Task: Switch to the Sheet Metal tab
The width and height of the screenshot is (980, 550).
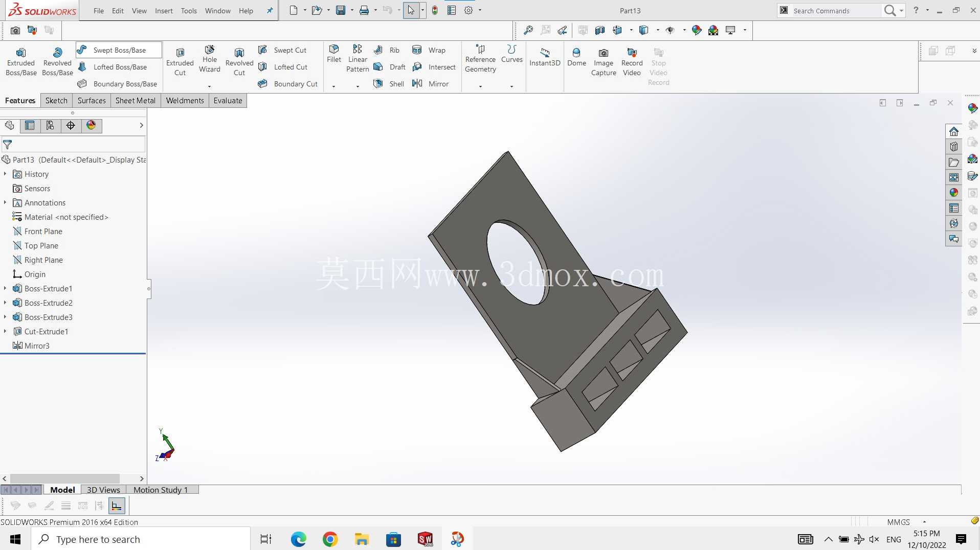Action: 136,101
